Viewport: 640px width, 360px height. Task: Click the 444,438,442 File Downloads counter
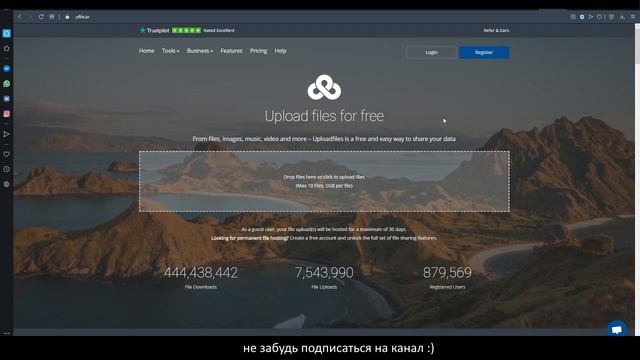coord(200,278)
